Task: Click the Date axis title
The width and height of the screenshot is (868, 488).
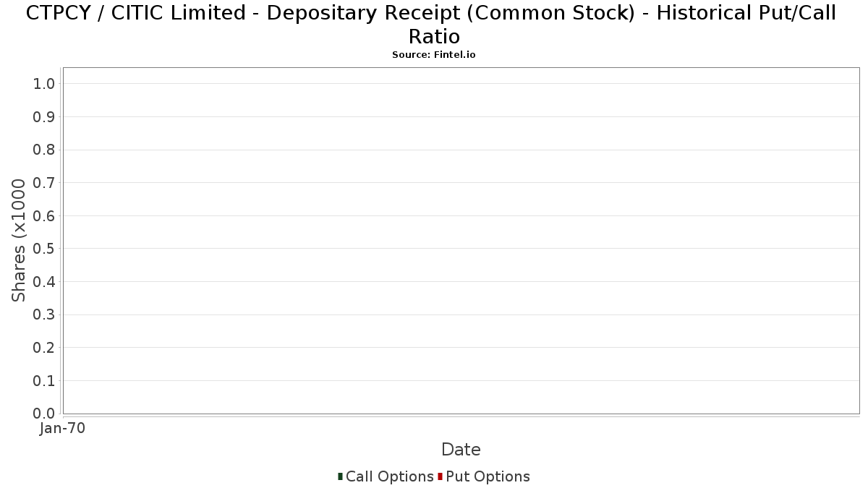Action: click(x=461, y=450)
